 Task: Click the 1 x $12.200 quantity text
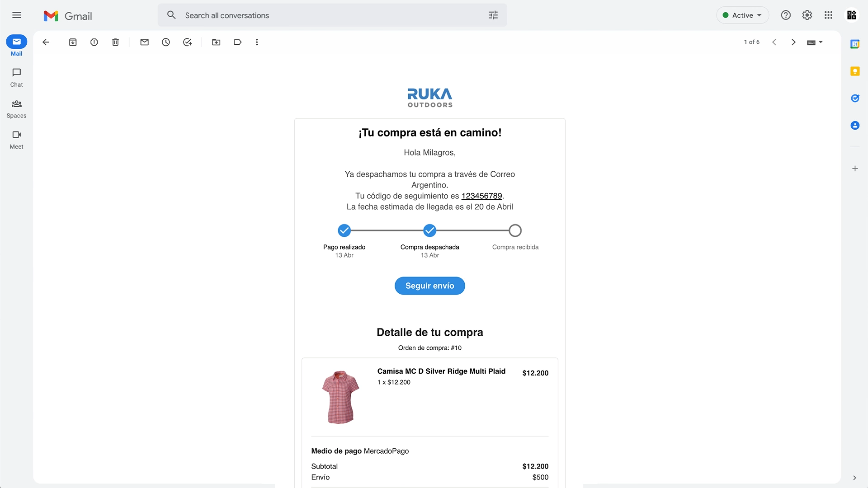point(394,382)
